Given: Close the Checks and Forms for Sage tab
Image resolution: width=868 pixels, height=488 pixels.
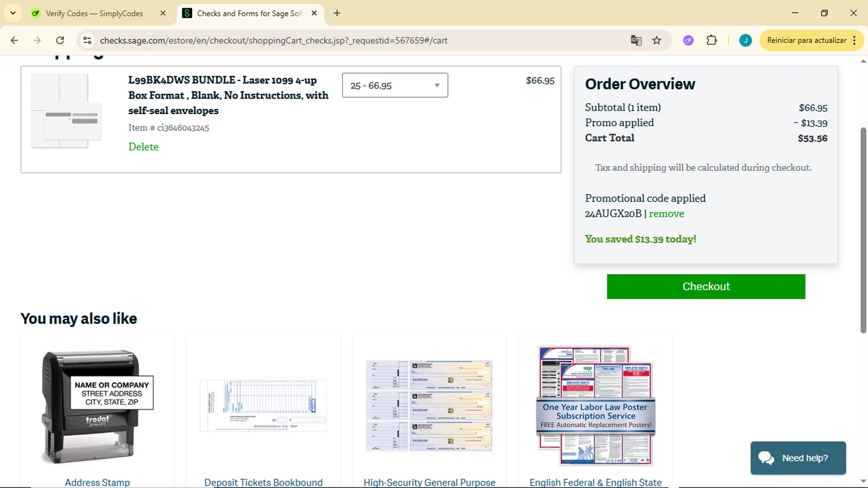Looking at the screenshot, I should pos(314,13).
